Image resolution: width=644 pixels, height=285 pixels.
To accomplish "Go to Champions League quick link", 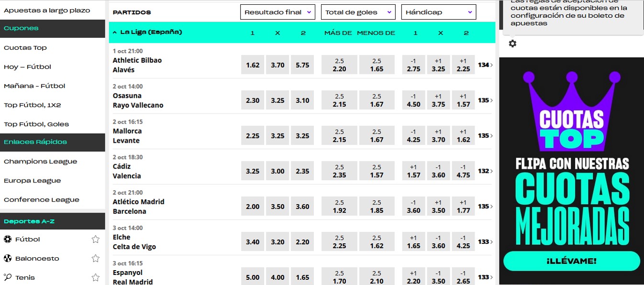I will 40,161.
